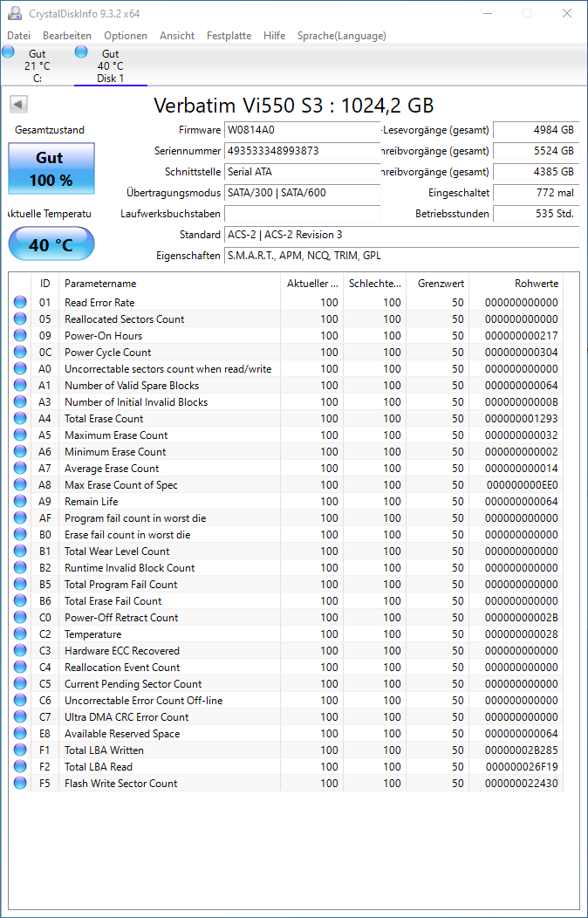Viewport: 588px width, 918px height.
Task: Click status orb for Hardware ECC Recovered
Action: 20,650
